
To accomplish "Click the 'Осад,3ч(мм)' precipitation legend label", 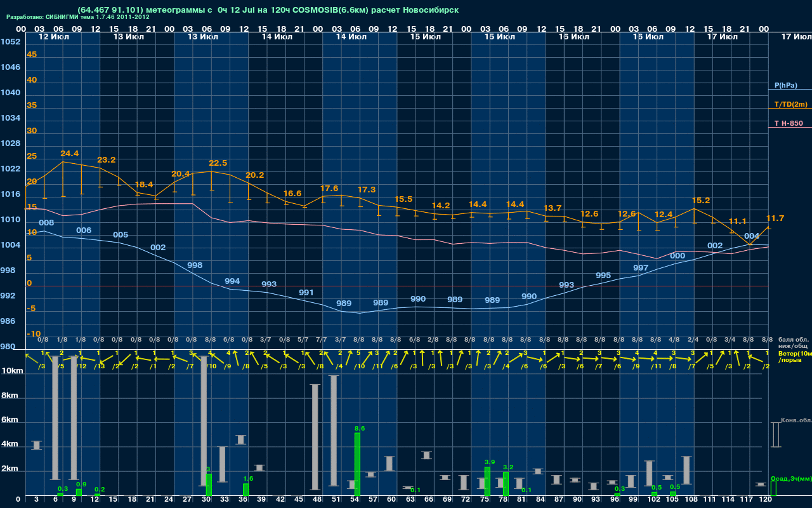I will coord(790,479).
